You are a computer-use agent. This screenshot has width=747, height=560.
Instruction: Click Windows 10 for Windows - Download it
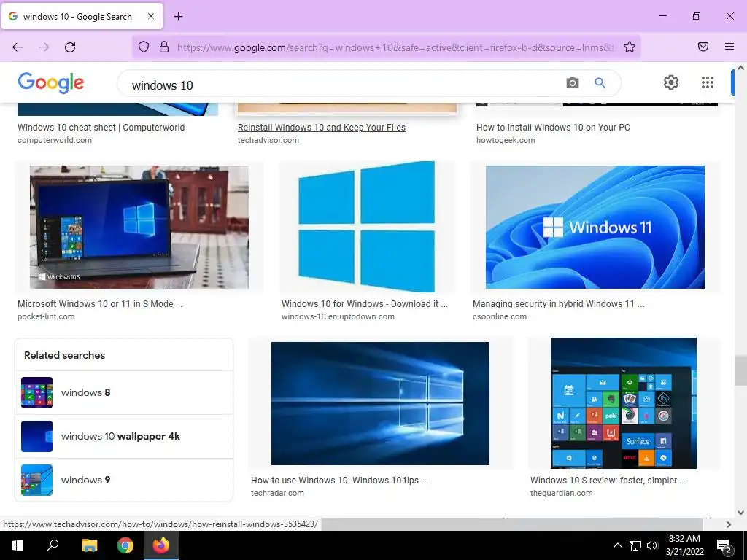(x=365, y=304)
